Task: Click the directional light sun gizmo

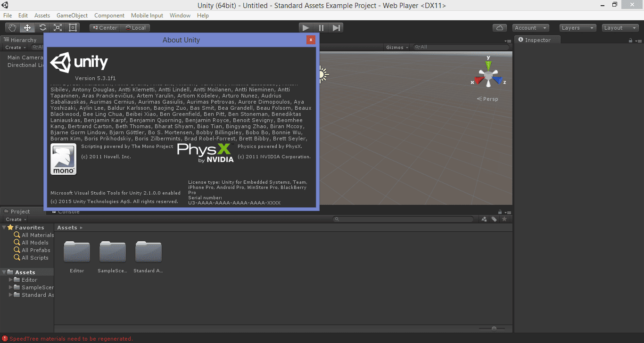Action: point(322,74)
